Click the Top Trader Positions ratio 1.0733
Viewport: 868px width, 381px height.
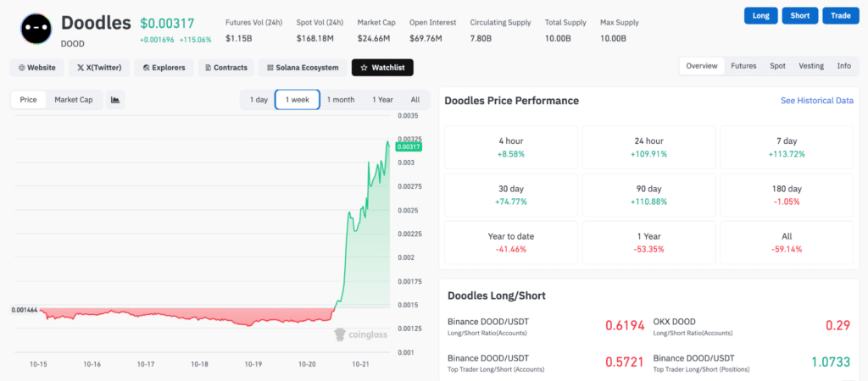tap(831, 362)
